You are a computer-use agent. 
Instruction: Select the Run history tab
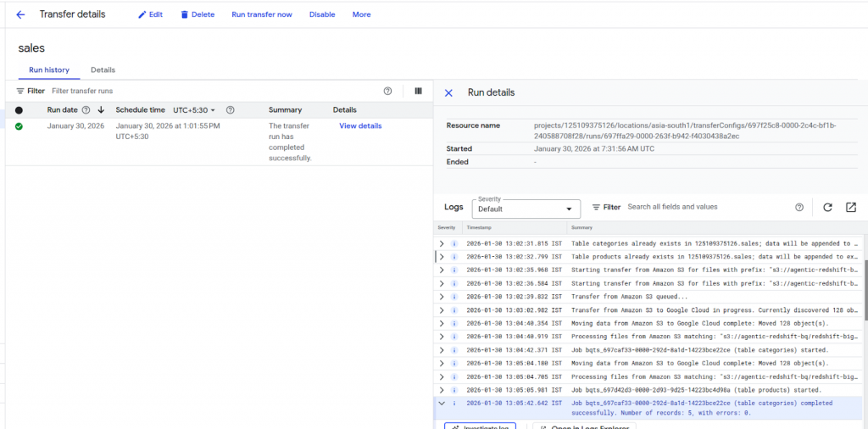coord(49,70)
